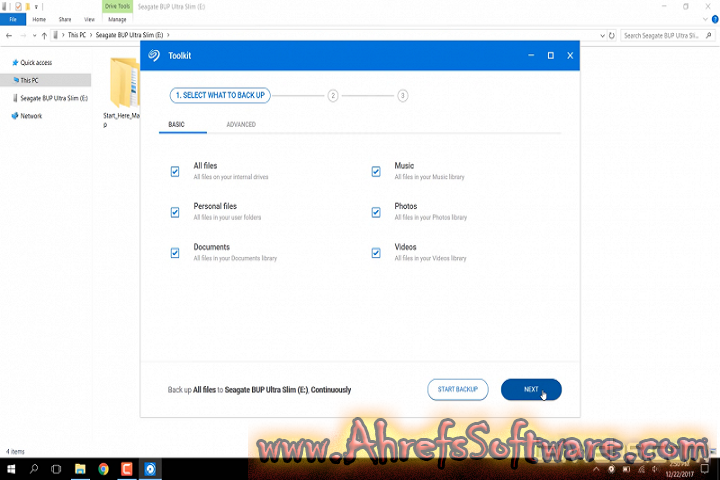Image resolution: width=720 pixels, height=480 pixels.
Task: Navigate up one folder level
Action: (x=44, y=35)
